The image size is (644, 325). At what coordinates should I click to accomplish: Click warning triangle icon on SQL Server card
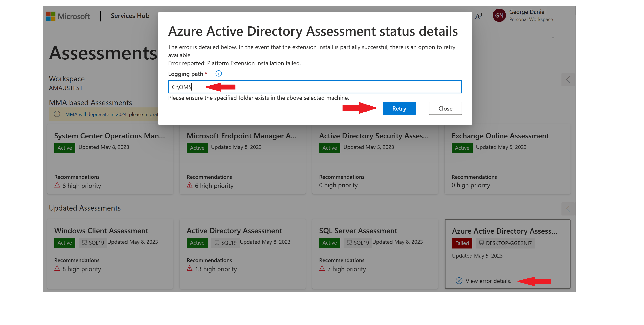(x=322, y=268)
